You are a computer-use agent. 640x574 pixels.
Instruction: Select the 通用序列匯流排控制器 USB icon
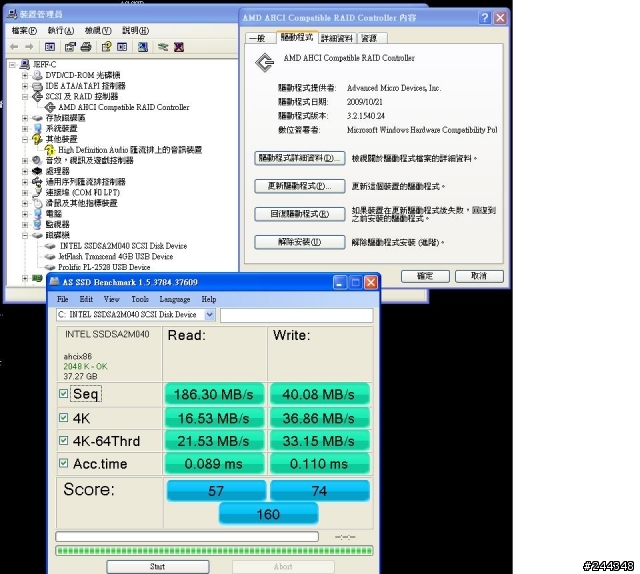click(37, 182)
